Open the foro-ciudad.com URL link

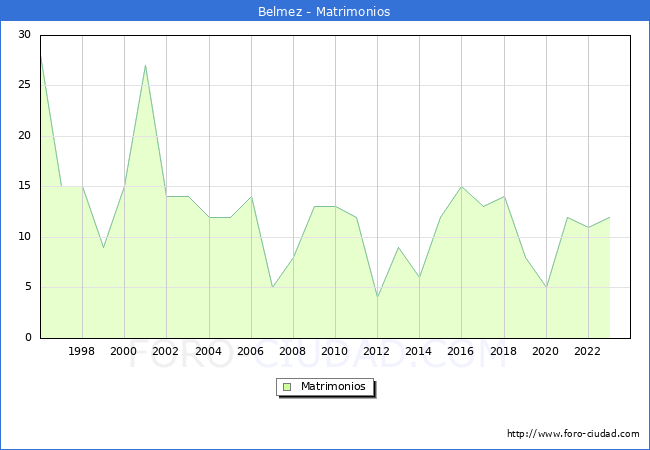click(573, 434)
